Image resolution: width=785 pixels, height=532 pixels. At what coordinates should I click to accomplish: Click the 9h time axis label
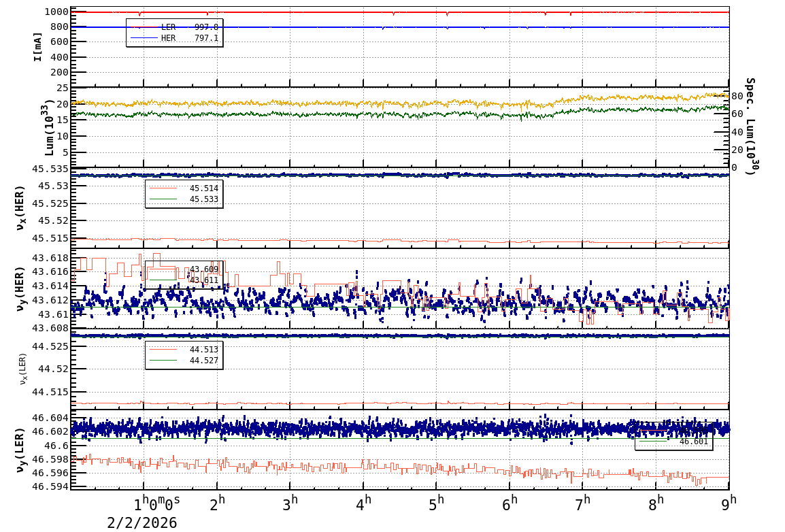coord(729,503)
